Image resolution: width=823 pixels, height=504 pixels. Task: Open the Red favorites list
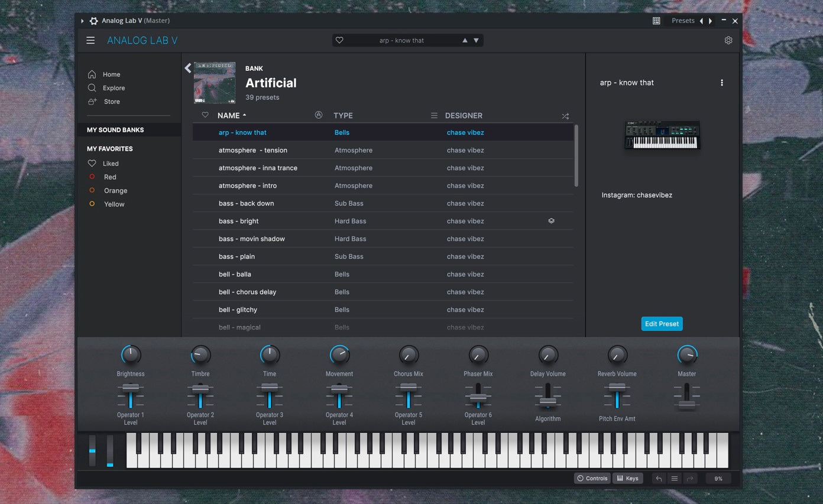[102, 177]
